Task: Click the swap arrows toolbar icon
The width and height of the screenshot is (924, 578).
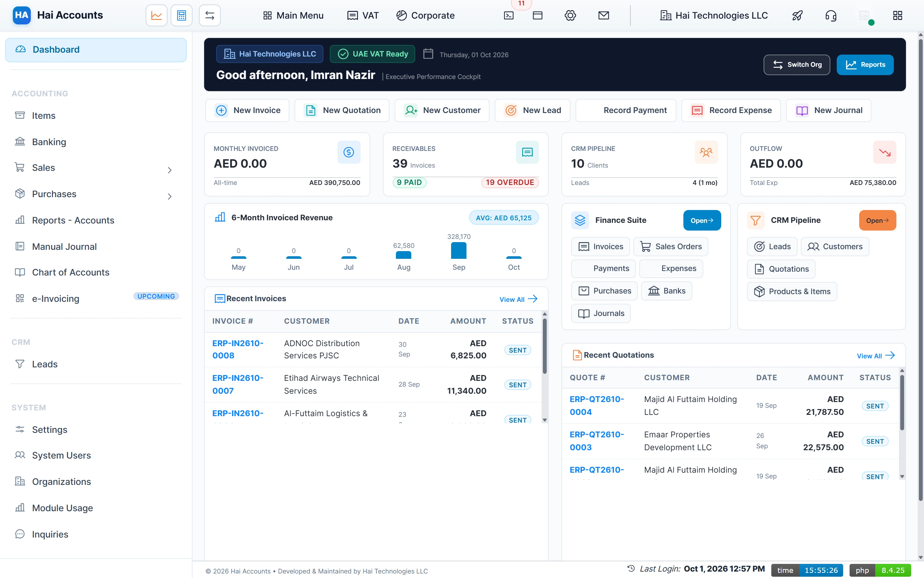Action: (x=210, y=15)
